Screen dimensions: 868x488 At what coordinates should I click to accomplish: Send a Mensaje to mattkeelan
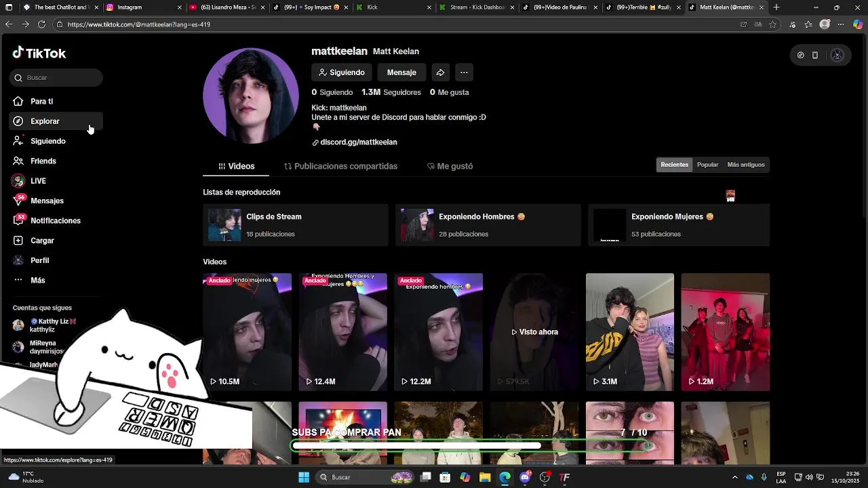[x=401, y=73]
